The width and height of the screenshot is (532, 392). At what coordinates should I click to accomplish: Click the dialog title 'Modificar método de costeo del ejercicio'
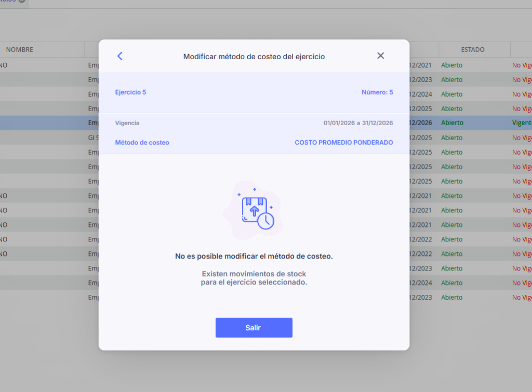click(254, 57)
